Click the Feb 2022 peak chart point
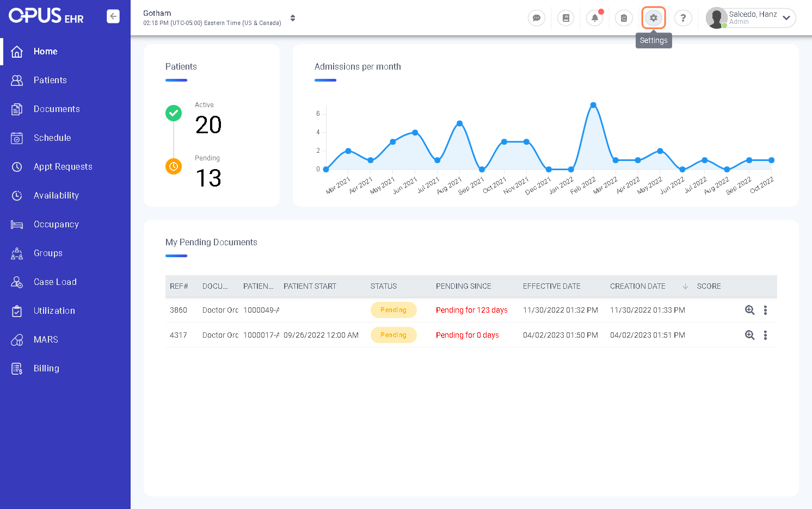Image resolution: width=812 pixels, height=509 pixels. [593, 105]
